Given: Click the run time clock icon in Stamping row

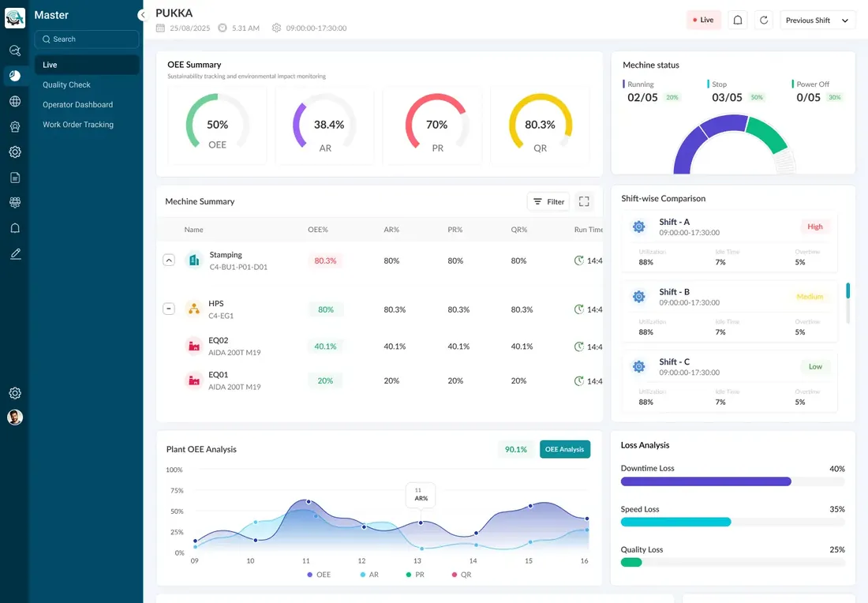Looking at the screenshot, I should (579, 260).
